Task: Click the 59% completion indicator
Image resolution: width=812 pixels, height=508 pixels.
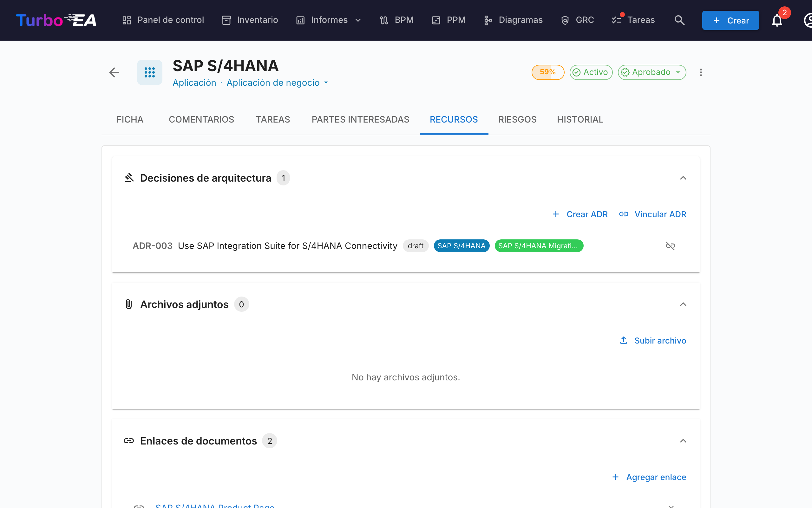Action: click(x=547, y=72)
